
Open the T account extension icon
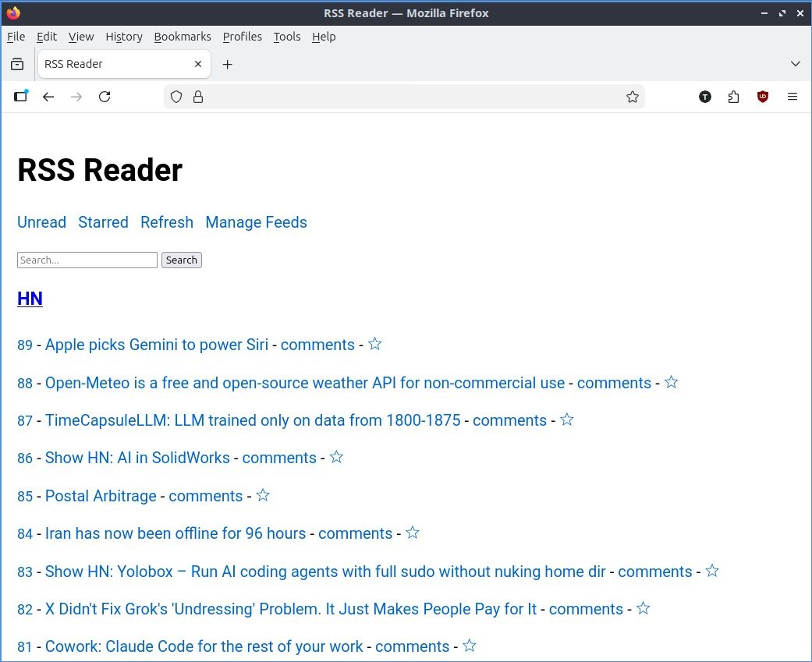click(705, 97)
